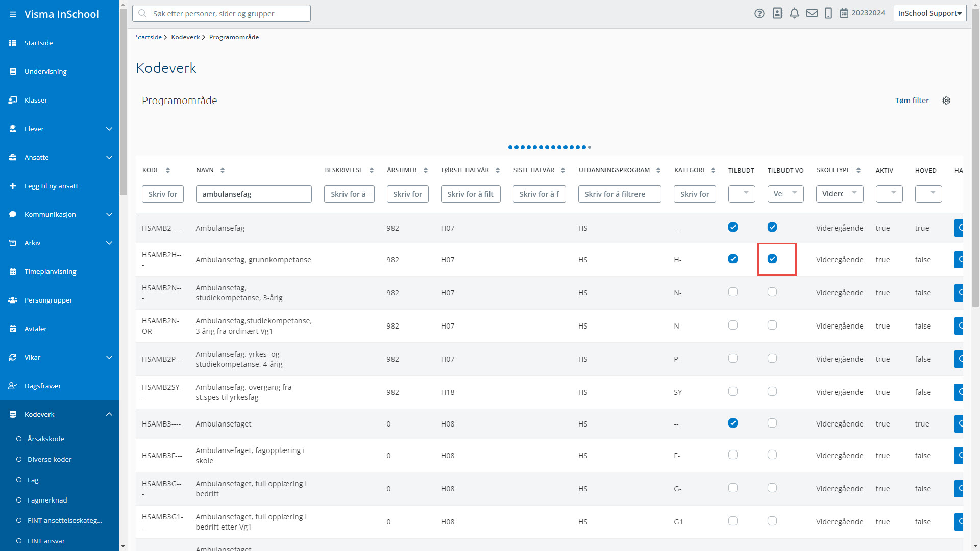
Task: Uncheck Tilbud VO for HSAMB2---- Ambulansefag
Action: pyautogui.click(x=772, y=227)
